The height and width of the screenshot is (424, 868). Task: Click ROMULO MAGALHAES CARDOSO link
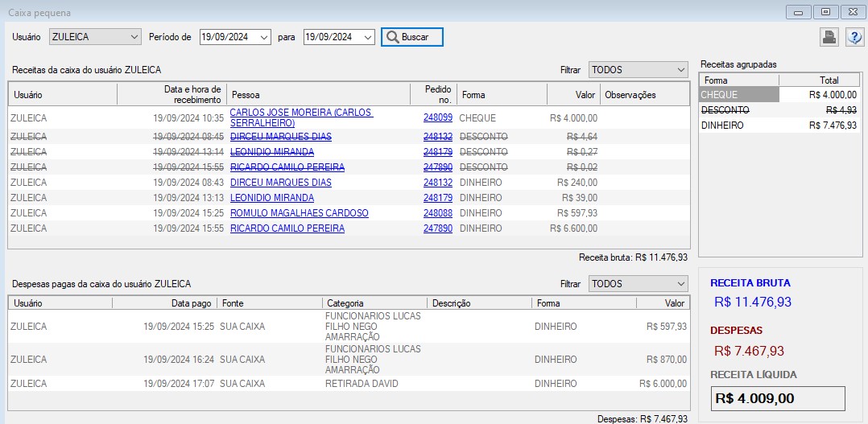tap(299, 213)
